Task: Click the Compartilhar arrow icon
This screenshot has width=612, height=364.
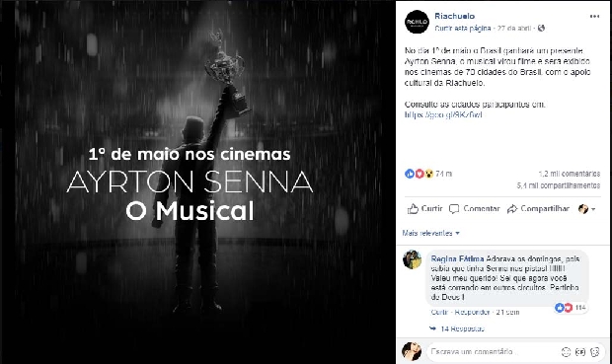Action: (511, 209)
